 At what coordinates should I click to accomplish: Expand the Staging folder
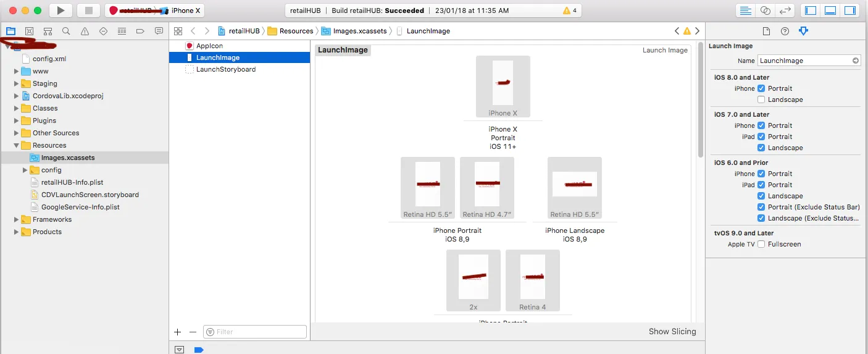(17, 83)
